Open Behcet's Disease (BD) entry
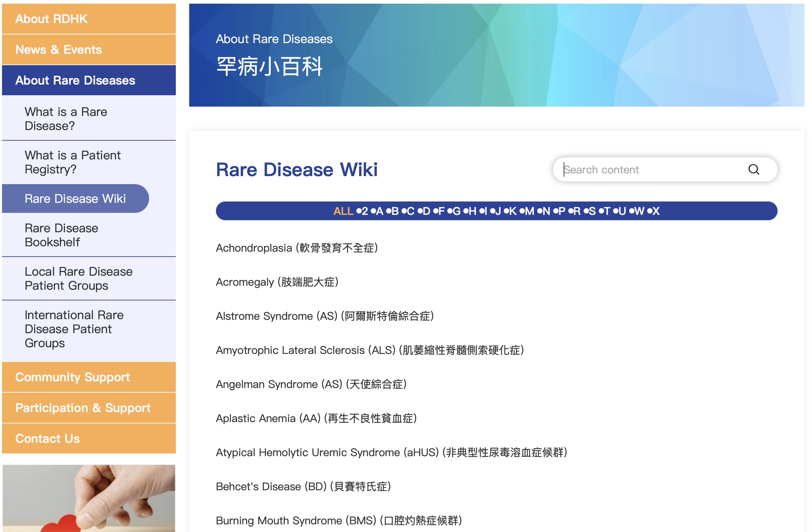This screenshot has height=532, width=812. pyautogui.click(x=303, y=486)
